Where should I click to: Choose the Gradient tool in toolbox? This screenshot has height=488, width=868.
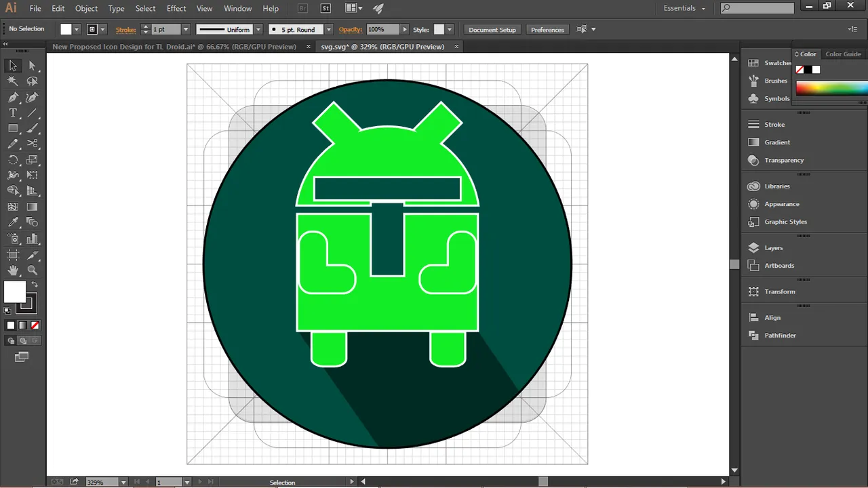[x=32, y=207]
